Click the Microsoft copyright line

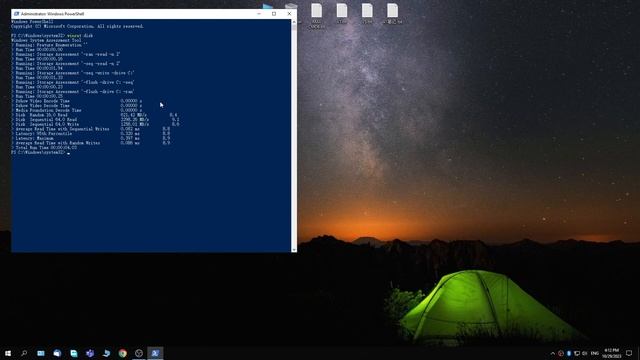pos(77,26)
